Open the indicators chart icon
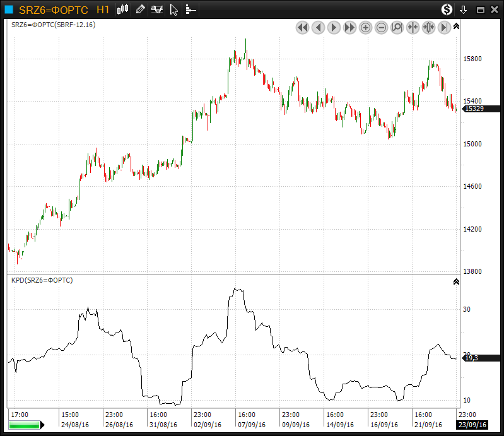Viewport: 504px width, 436px height. click(x=157, y=9)
